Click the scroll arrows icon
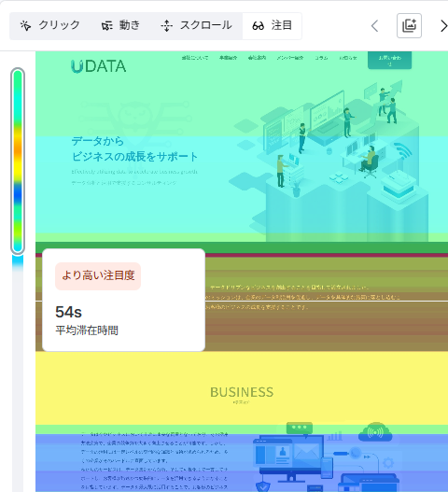The height and width of the screenshot is (492, 448). point(166,26)
